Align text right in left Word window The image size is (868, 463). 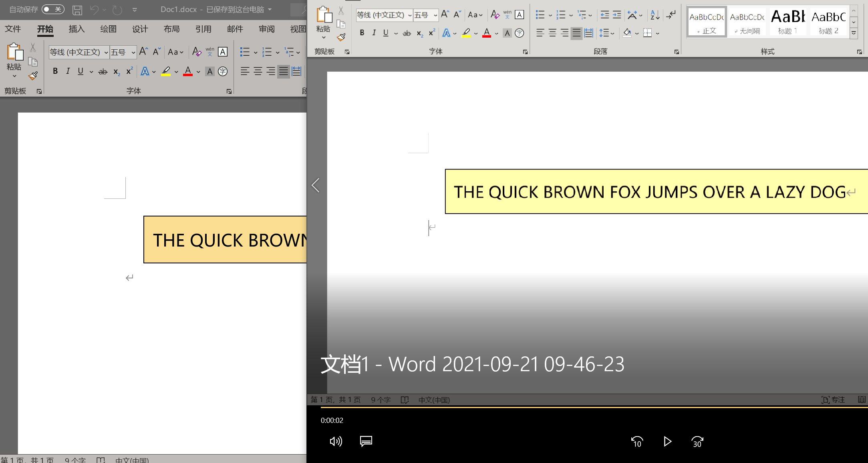click(271, 71)
